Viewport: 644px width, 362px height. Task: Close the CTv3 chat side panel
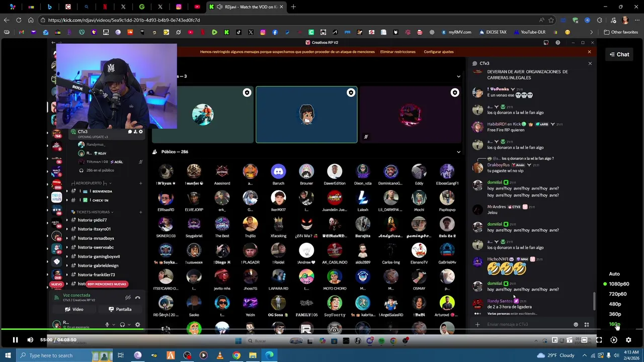590,63
